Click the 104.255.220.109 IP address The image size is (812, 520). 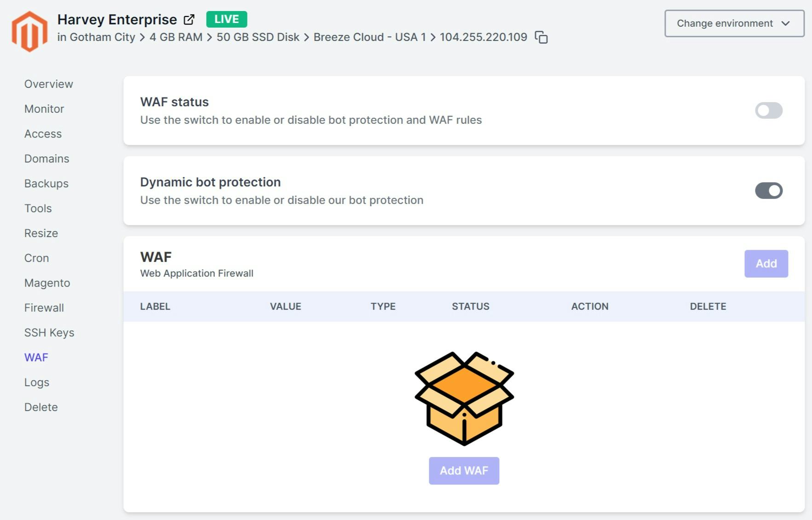(483, 37)
